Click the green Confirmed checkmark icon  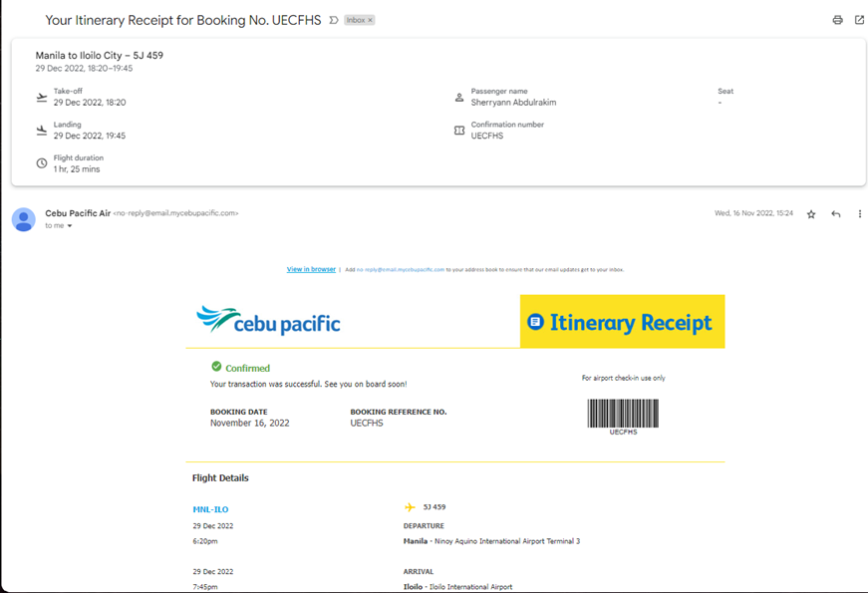point(216,367)
